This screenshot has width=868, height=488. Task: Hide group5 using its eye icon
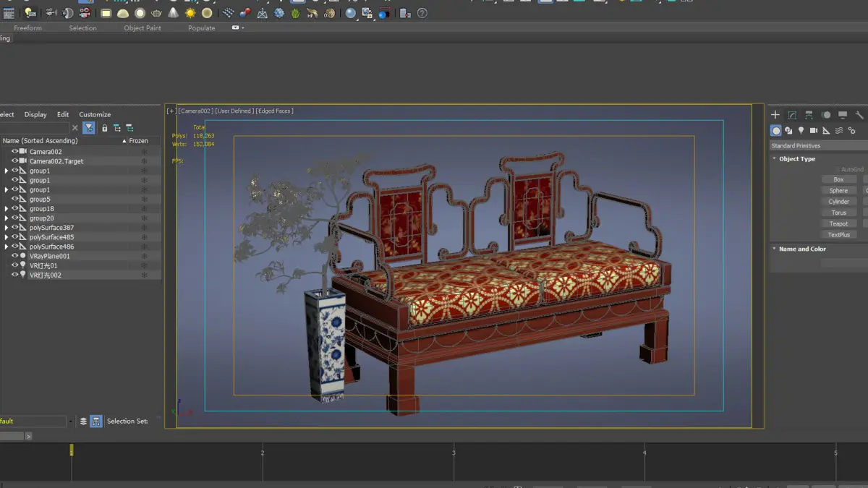pos(15,199)
